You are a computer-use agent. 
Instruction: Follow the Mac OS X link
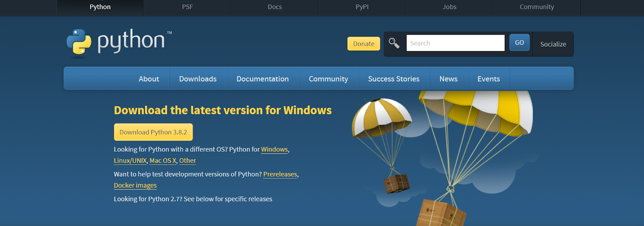point(163,160)
